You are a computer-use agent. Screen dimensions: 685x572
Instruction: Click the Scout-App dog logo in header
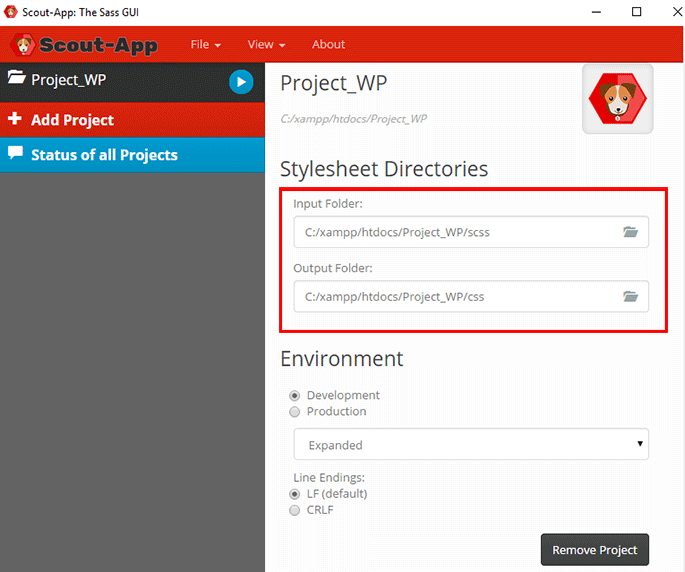point(23,45)
